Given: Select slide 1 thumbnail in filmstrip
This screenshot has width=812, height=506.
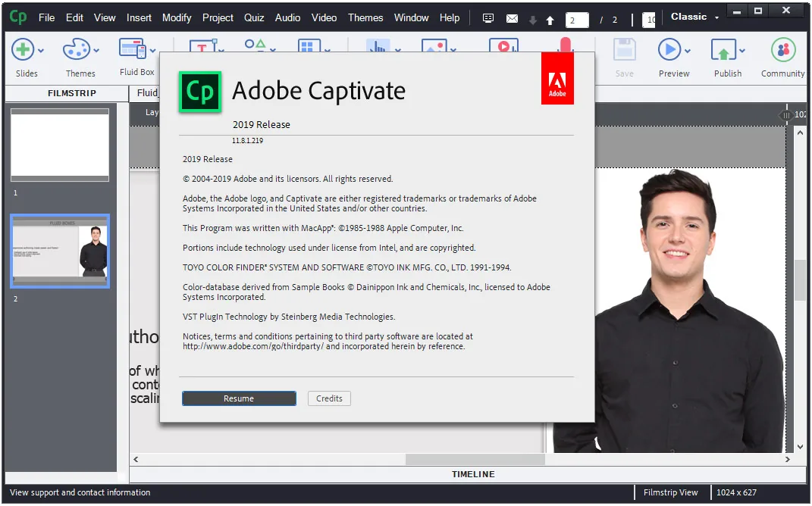Looking at the screenshot, I should tap(60, 145).
